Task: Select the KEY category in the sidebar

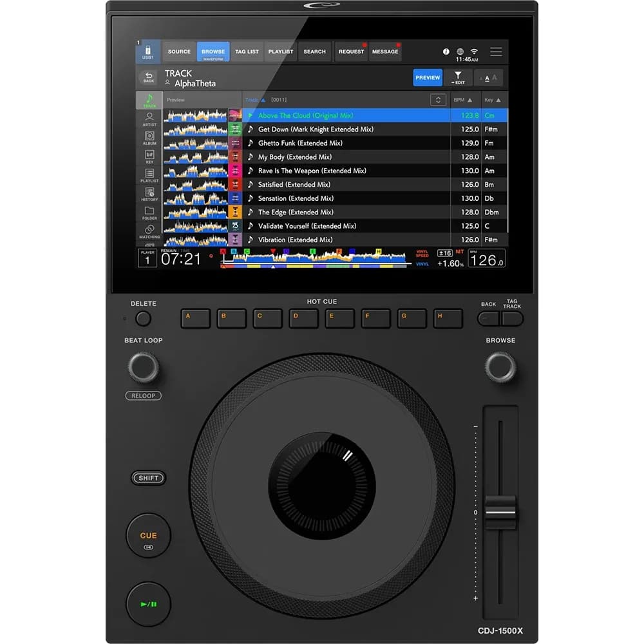Action: 149,156
